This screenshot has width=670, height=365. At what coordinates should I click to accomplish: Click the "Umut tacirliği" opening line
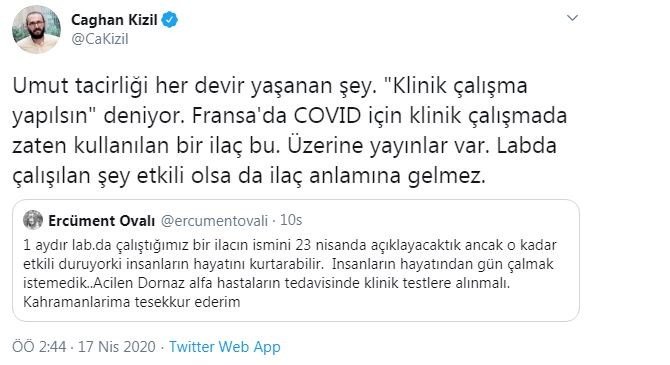coord(80,86)
